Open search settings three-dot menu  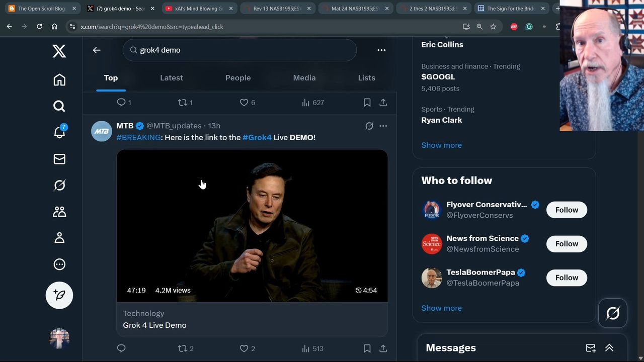[x=381, y=50]
